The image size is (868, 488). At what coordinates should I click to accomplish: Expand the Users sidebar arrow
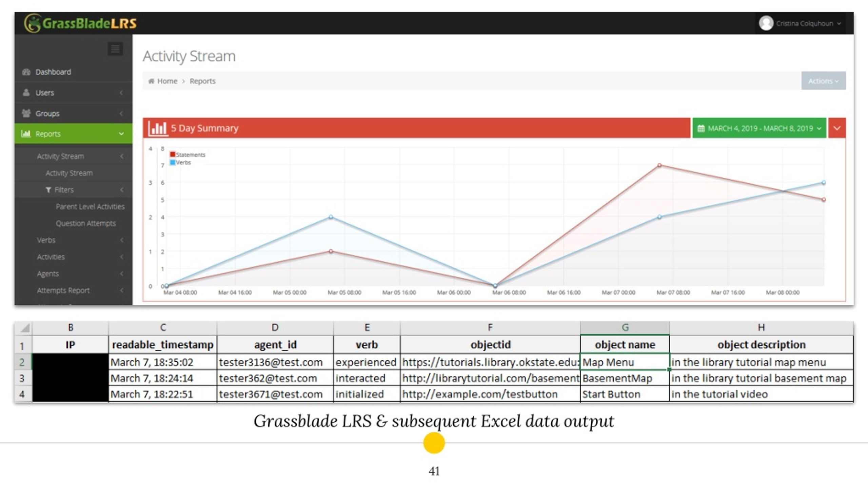pos(121,93)
